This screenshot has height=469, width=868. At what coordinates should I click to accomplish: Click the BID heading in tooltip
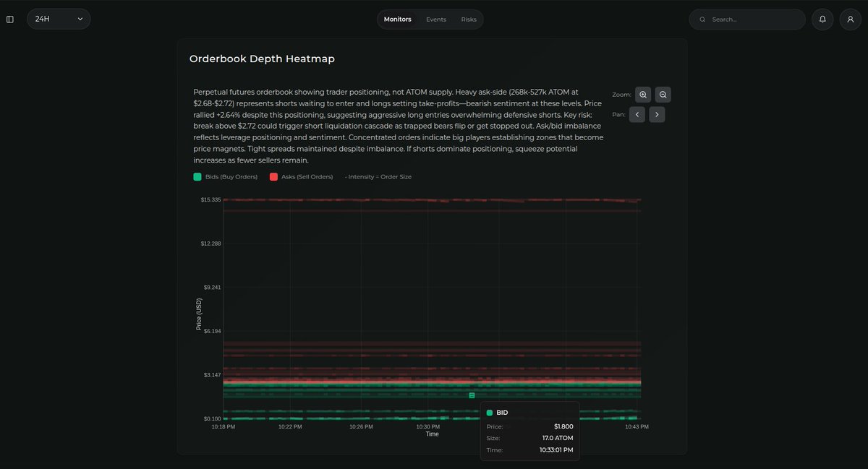pos(502,413)
